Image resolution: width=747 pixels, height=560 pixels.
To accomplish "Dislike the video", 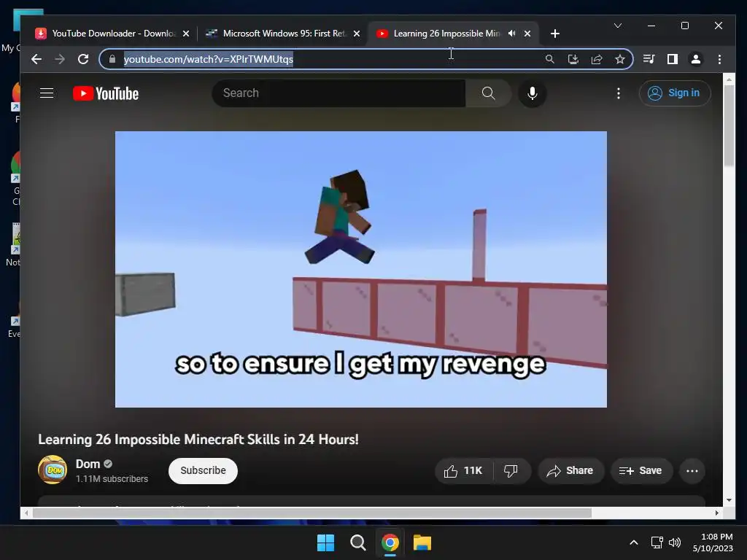I will tap(511, 471).
